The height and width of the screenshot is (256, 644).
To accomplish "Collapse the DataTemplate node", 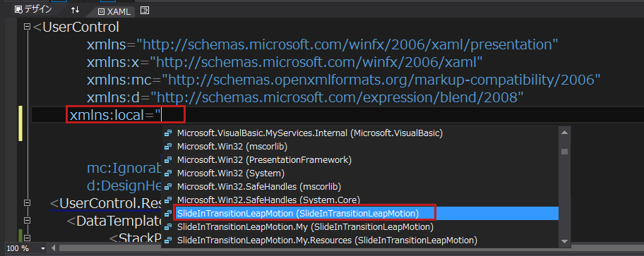I will pos(27,220).
